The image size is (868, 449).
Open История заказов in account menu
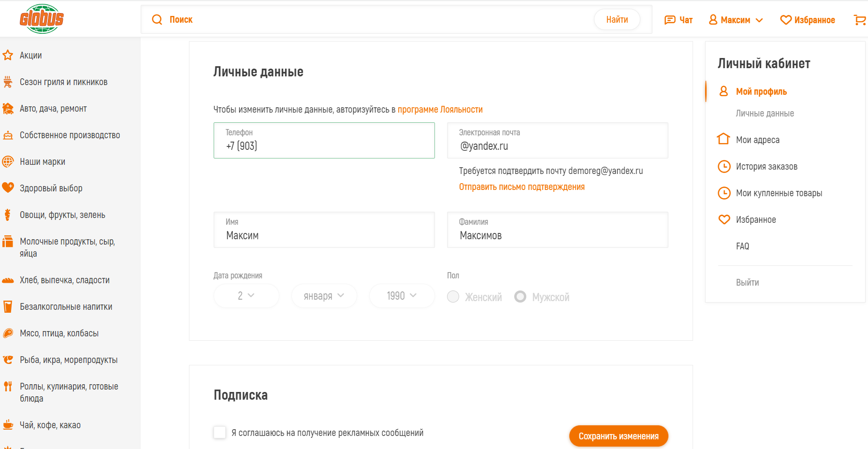click(x=767, y=166)
